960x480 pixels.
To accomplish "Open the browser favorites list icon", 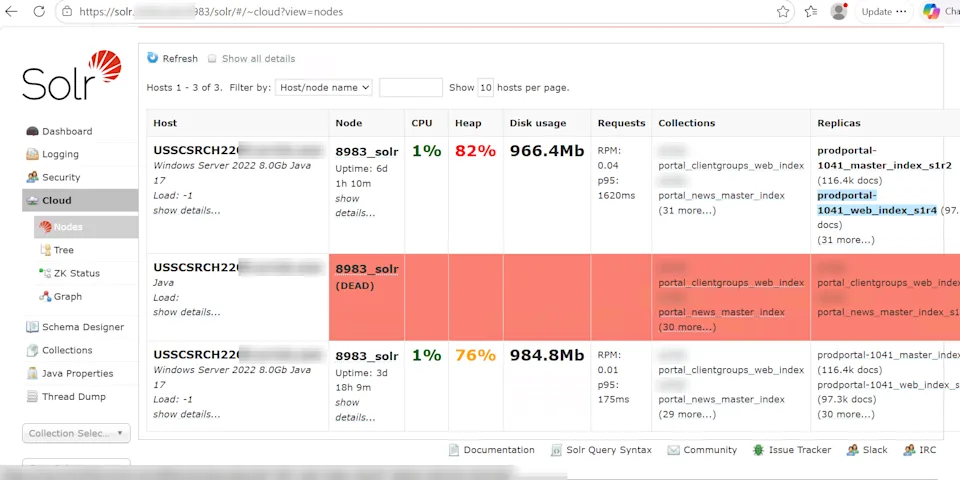I will 811,12.
